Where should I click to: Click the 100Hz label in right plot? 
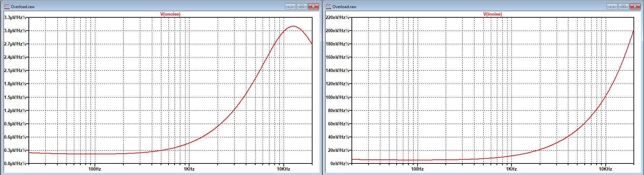(x=417, y=169)
